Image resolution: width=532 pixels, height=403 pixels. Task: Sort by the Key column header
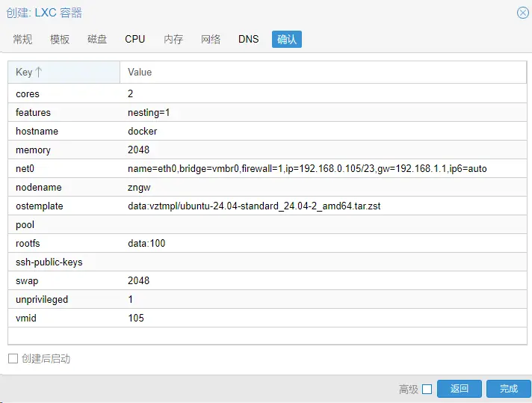point(64,72)
